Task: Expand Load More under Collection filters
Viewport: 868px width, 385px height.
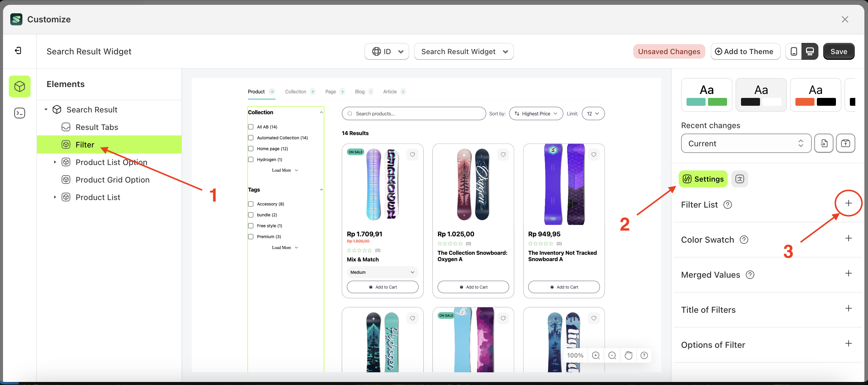Action: [x=284, y=170]
